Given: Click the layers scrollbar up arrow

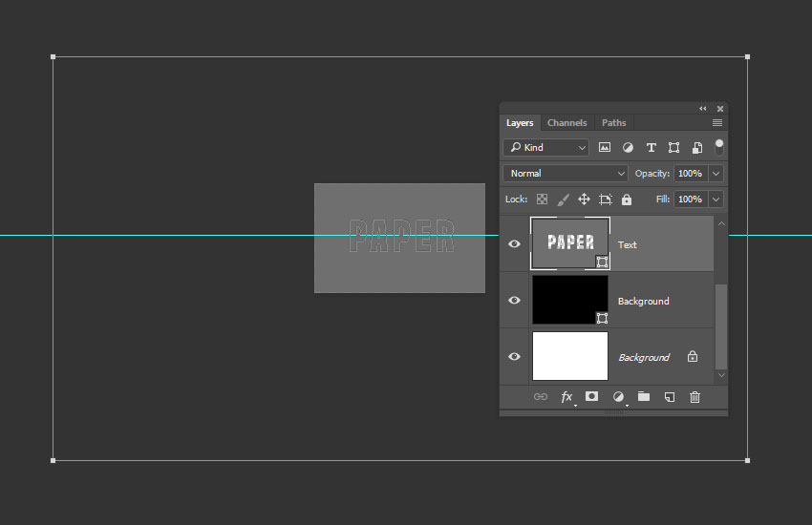Looking at the screenshot, I should point(721,223).
